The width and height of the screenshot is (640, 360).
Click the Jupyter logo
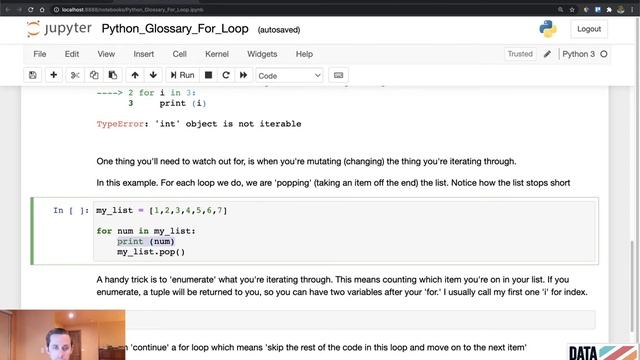pos(59,29)
